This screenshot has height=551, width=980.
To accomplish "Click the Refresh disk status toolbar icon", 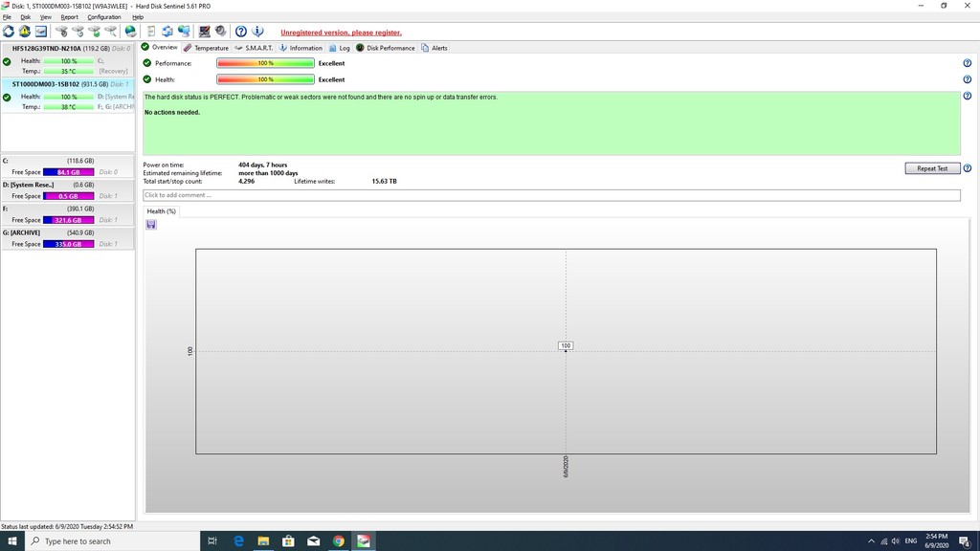I will click(x=9, y=32).
